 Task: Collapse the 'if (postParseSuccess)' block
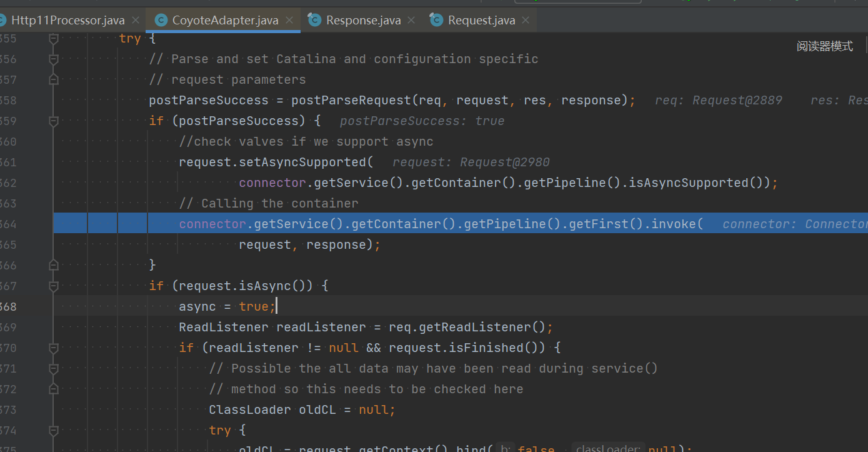point(53,121)
